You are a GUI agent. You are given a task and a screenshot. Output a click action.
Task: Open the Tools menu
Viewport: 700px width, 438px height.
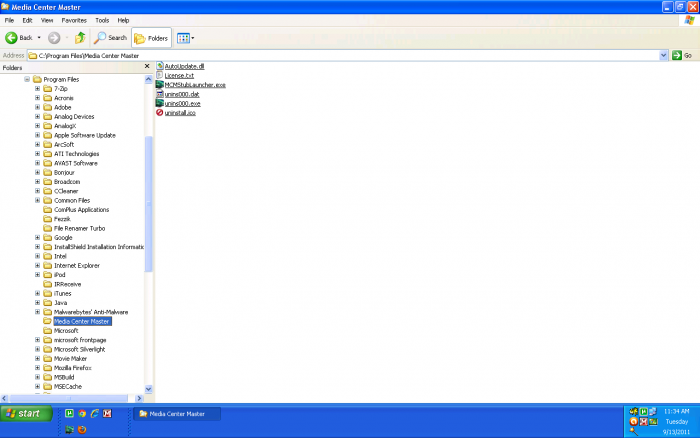click(102, 20)
